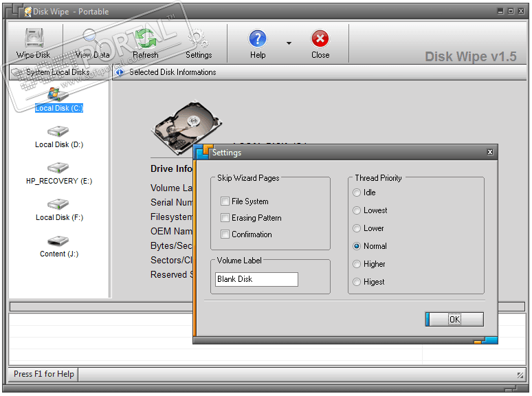This screenshot has height=396, width=532.
Task: Select Lower thread priority
Action: click(357, 228)
